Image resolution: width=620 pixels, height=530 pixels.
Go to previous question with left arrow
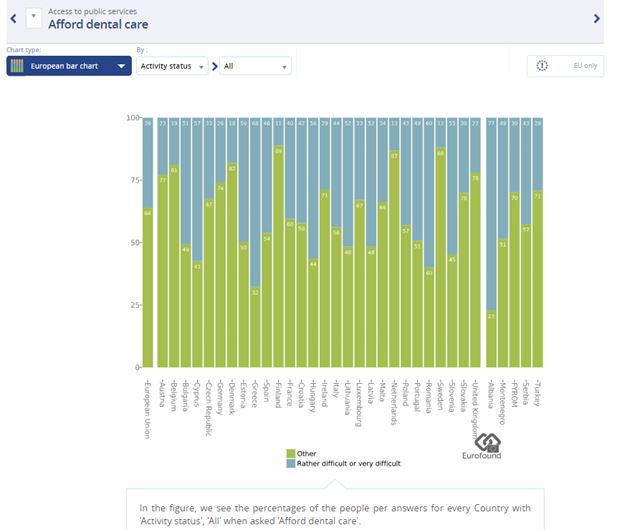pos(11,18)
